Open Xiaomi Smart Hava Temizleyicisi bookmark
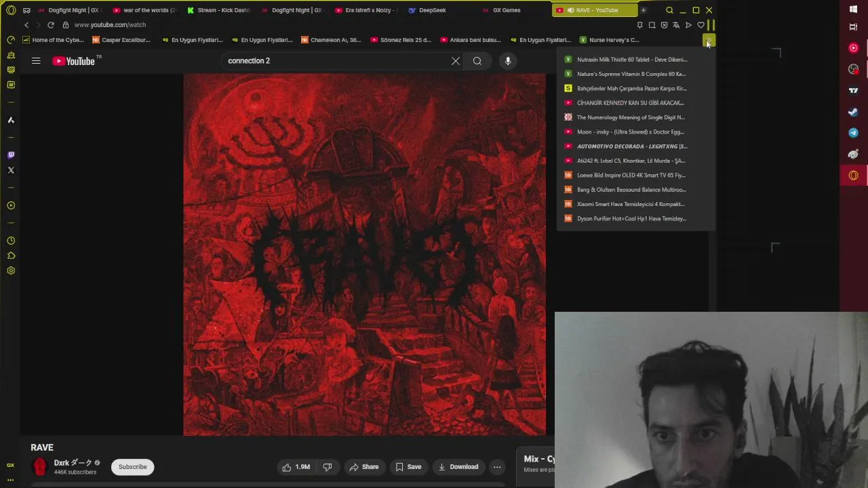Screen dimensions: 868x488 (635, 204)
